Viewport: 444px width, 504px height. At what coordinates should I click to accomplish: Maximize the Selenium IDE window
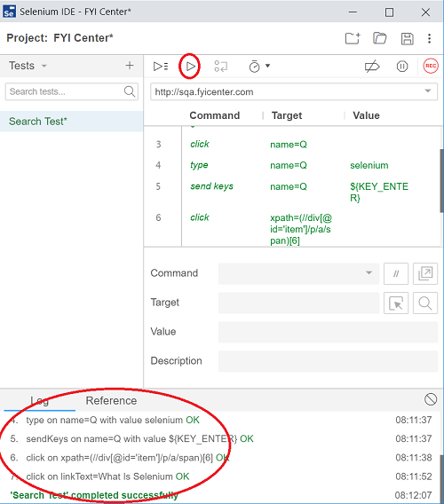(x=389, y=12)
